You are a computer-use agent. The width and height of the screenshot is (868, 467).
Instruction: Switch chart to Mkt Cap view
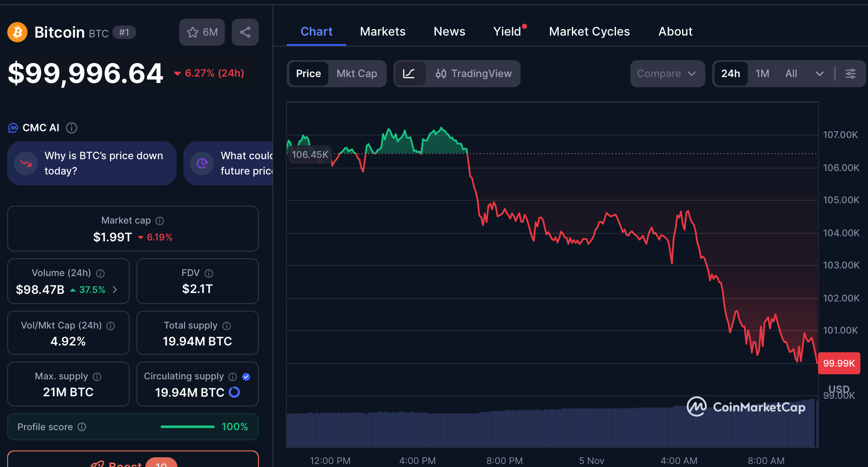(357, 74)
